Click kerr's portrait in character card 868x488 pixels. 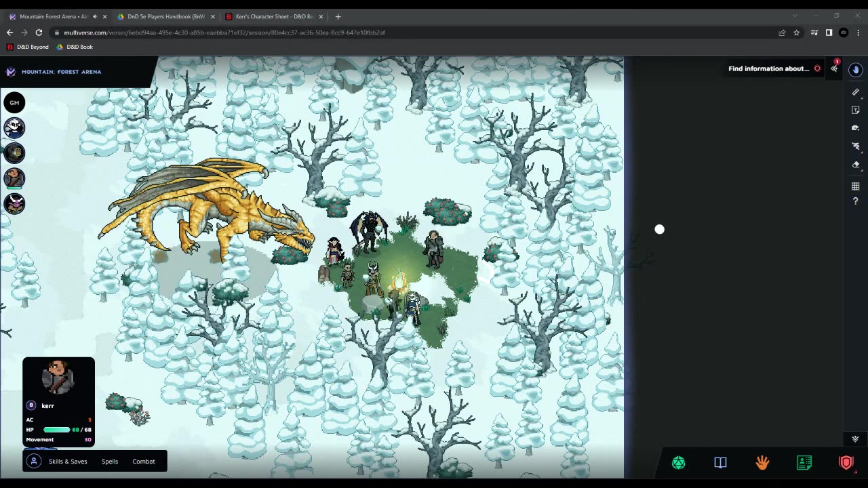[x=58, y=376]
